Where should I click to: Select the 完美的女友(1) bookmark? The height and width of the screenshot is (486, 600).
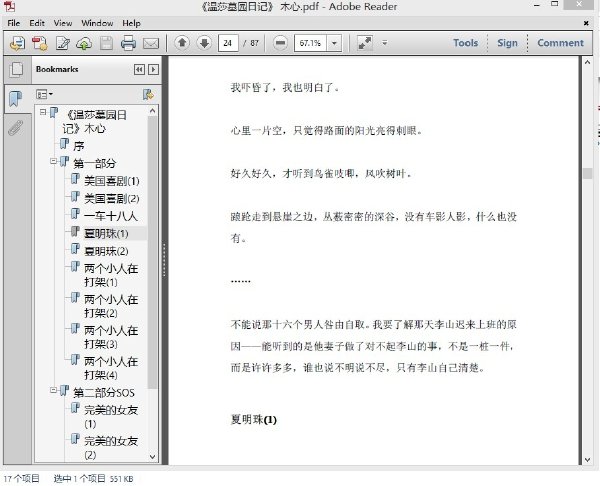[111, 417]
